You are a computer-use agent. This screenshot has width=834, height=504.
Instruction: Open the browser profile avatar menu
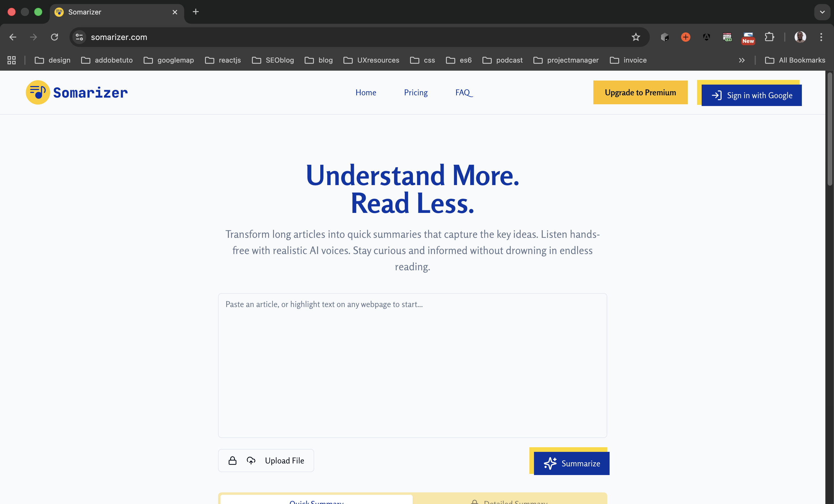pos(800,37)
